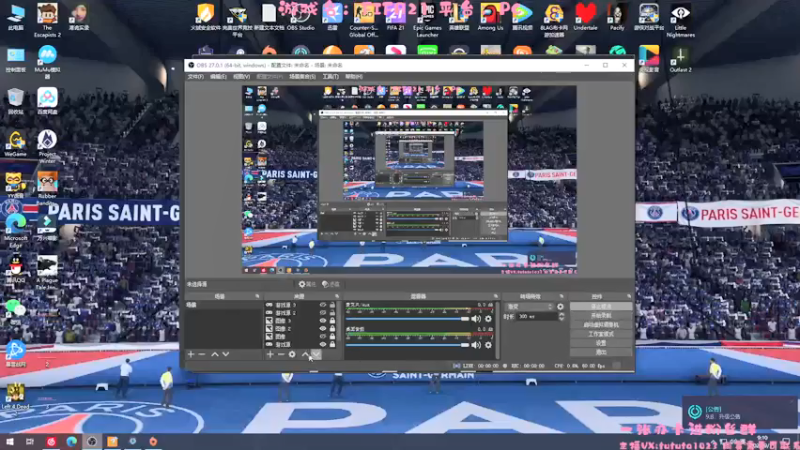
Task: Select the FIFA 21 desktop icon
Action: (x=395, y=17)
